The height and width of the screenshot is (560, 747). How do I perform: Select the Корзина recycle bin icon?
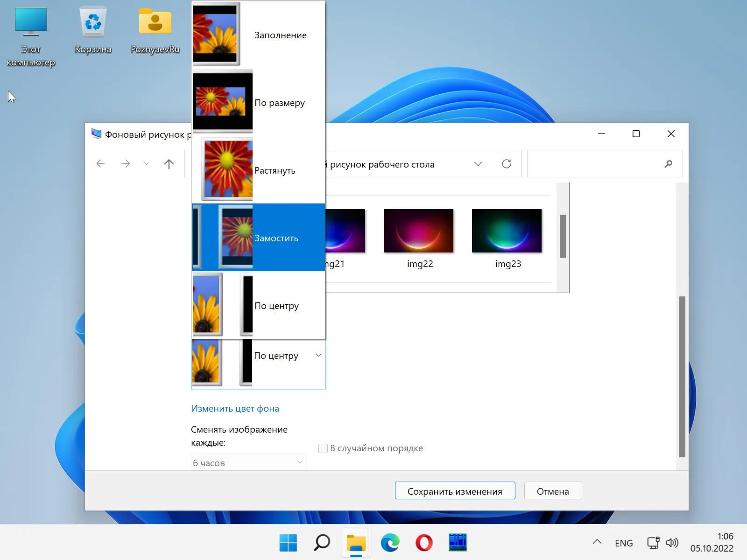[93, 31]
